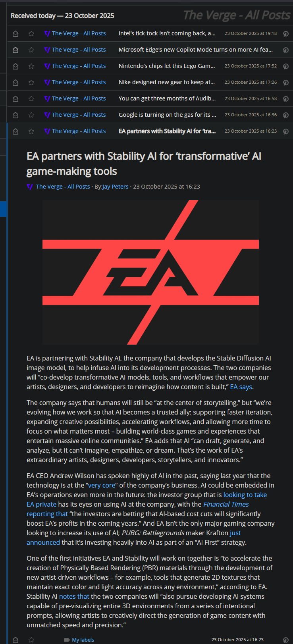This screenshot has width=293, height=644.
Task: Click the label tag icon beside My labels
Action: tap(67, 640)
